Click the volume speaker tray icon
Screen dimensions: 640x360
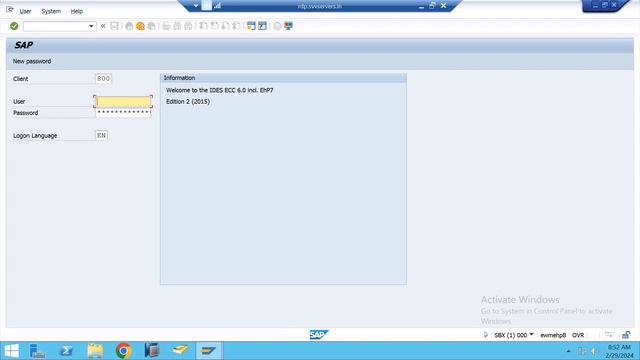[594, 351]
